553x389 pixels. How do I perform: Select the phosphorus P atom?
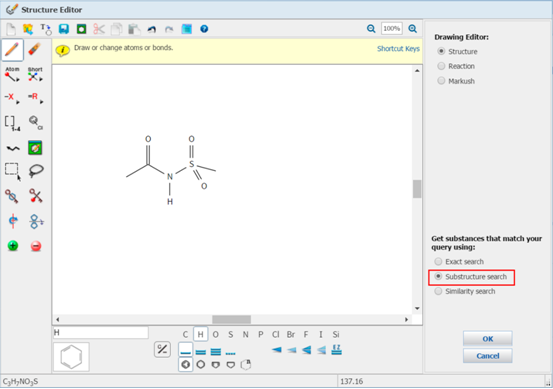(x=261, y=334)
